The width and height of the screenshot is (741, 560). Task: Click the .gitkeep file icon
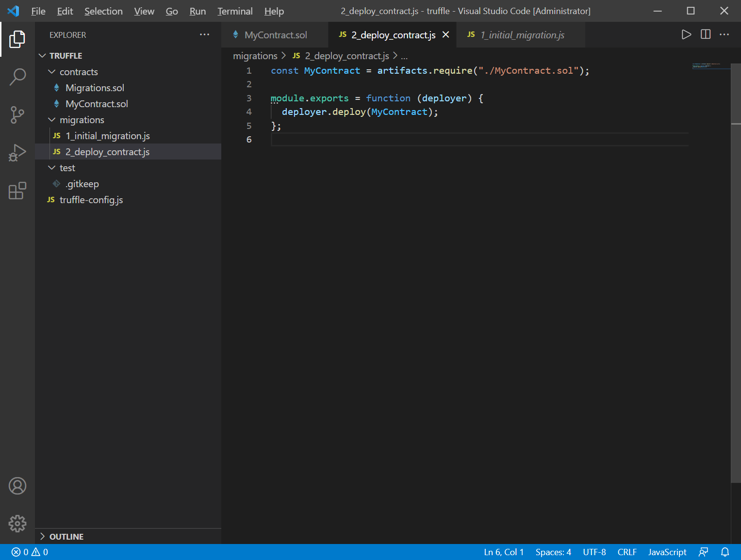57,184
